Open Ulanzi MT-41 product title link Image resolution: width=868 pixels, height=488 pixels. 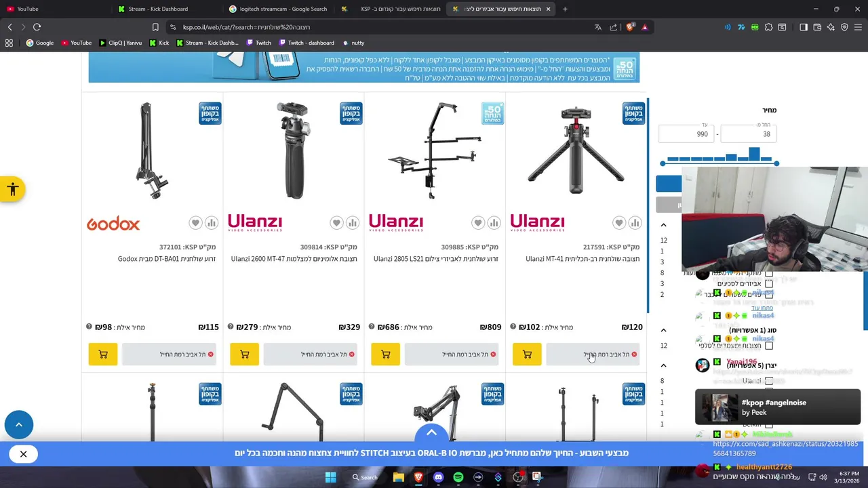pos(583,259)
